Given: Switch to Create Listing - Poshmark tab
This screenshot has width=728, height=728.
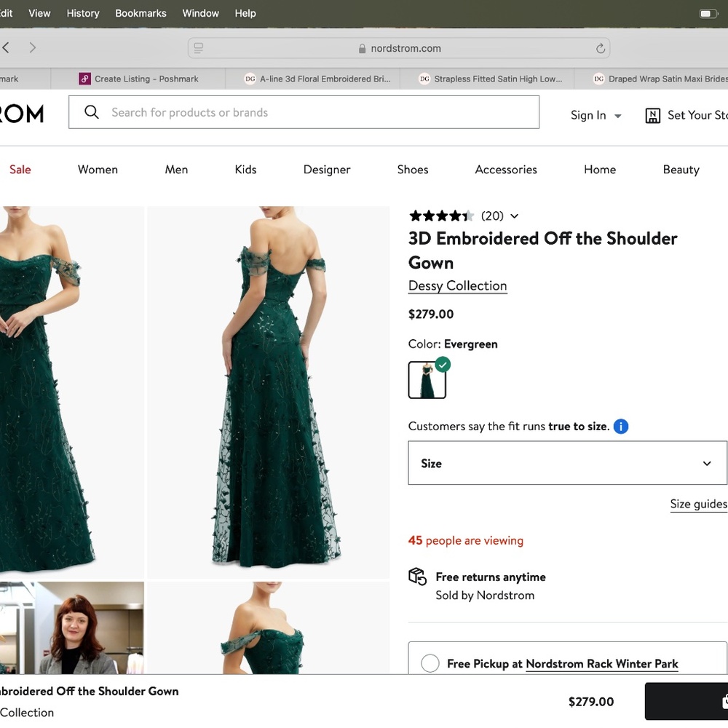Looking at the screenshot, I should point(138,79).
